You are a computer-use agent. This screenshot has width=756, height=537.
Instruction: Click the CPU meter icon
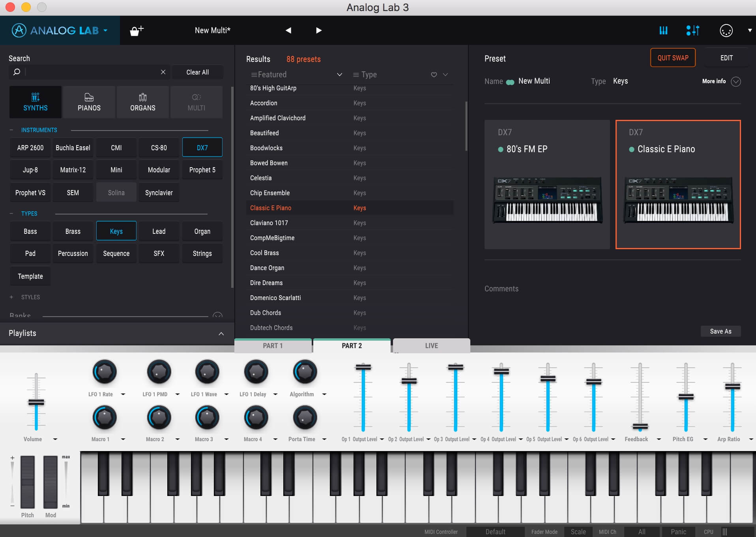click(724, 532)
